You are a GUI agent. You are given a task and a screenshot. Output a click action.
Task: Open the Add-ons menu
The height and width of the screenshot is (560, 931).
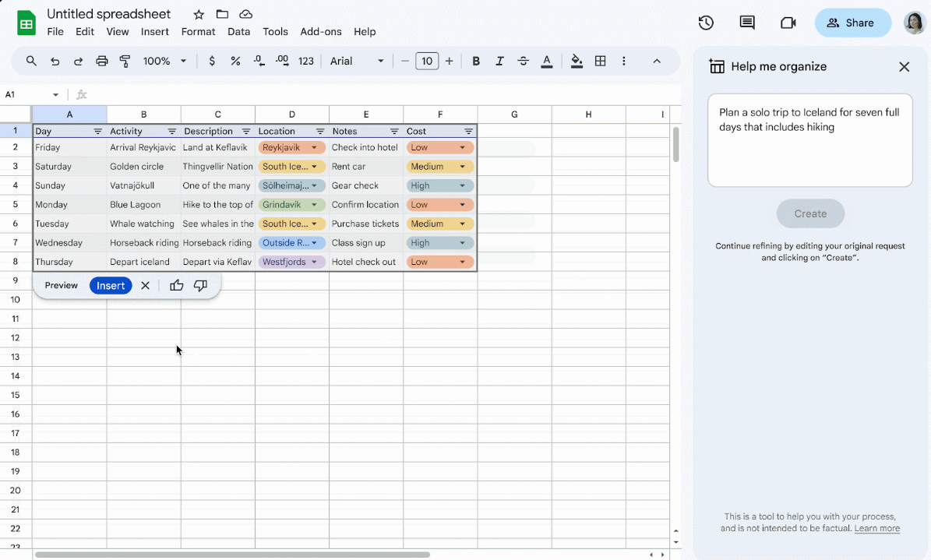point(320,32)
